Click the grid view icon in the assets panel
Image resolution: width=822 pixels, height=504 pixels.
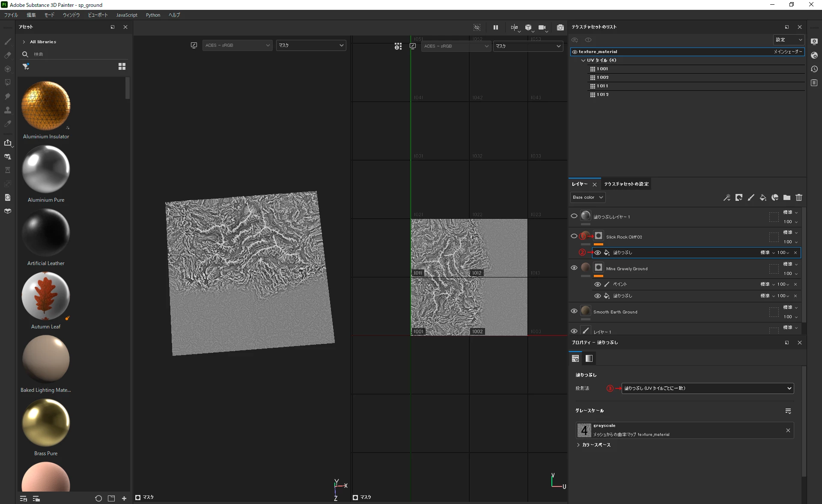tap(122, 66)
